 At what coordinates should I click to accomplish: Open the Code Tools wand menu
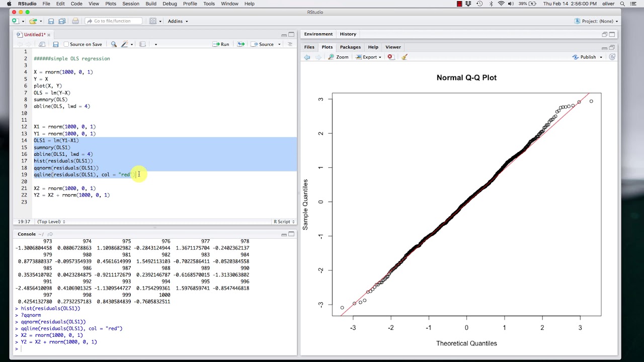point(126,44)
